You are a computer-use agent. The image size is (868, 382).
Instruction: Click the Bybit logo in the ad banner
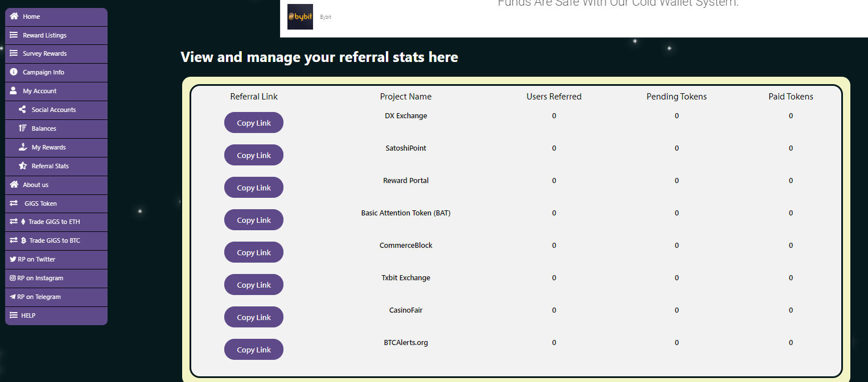click(300, 17)
